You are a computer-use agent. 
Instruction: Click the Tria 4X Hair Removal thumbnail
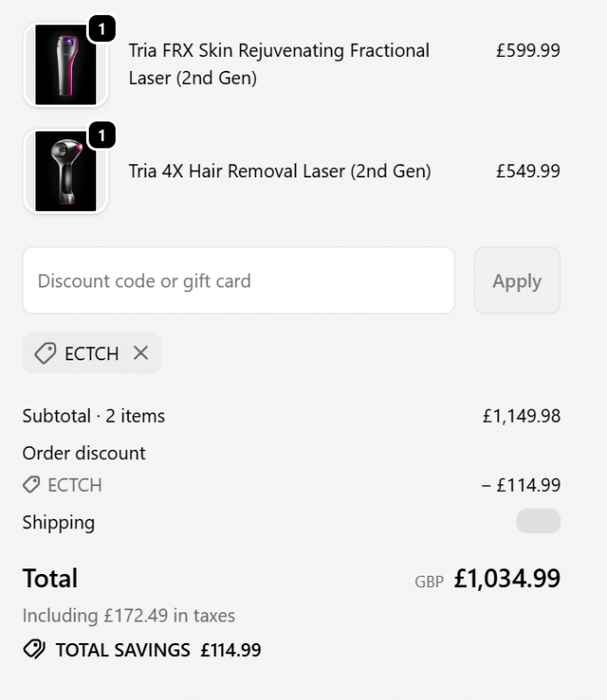click(64, 172)
